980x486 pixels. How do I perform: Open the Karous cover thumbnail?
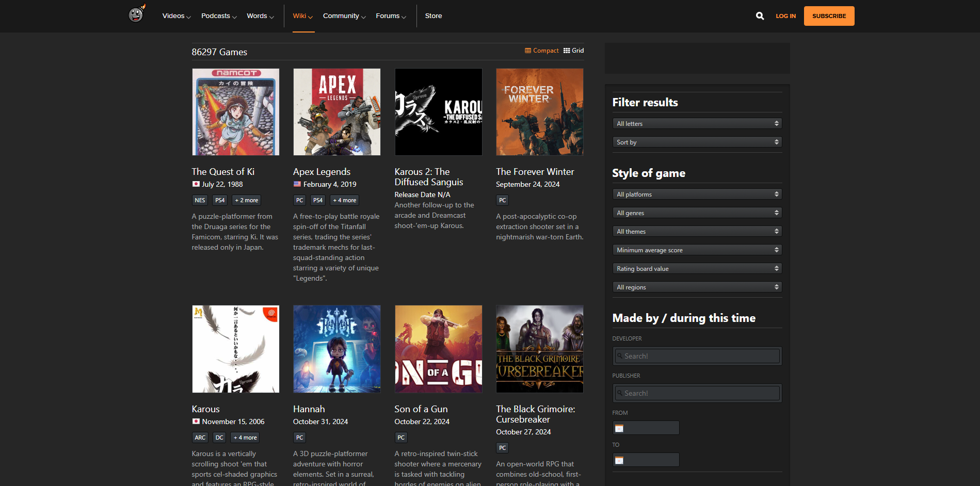point(236,349)
